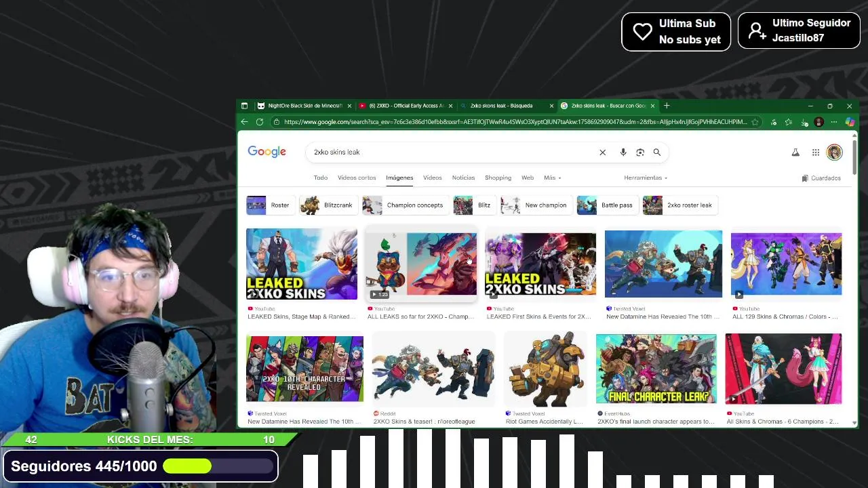Open the browser profile avatar in toolbar

tap(818, 122)
